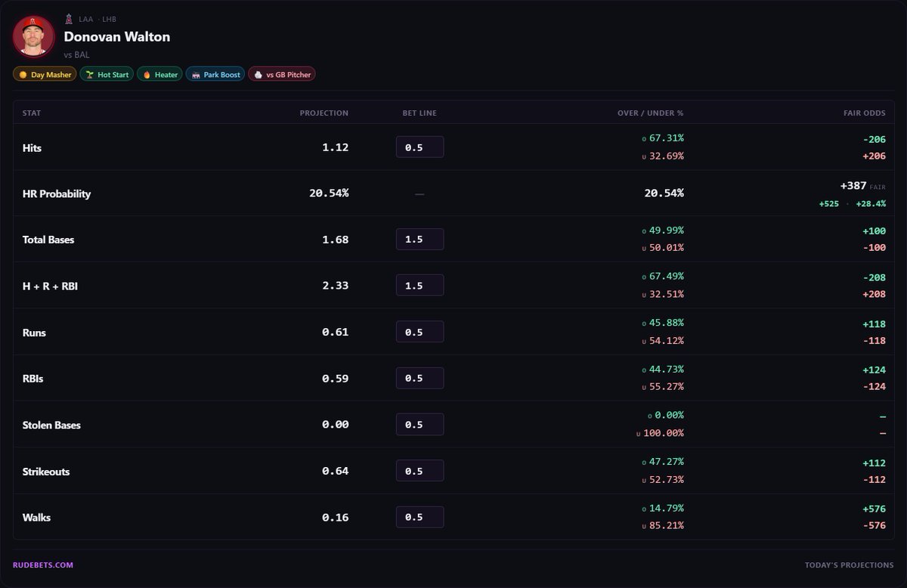907x588 pixels.
Task: Click the Heater badge
Action: tap(159, 74)
